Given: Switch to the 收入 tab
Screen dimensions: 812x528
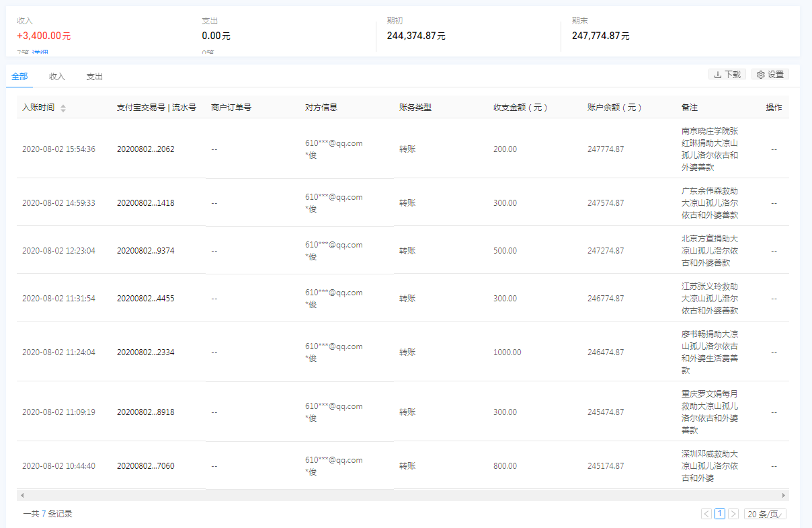Looking at the screenshot, I should 57,77.
